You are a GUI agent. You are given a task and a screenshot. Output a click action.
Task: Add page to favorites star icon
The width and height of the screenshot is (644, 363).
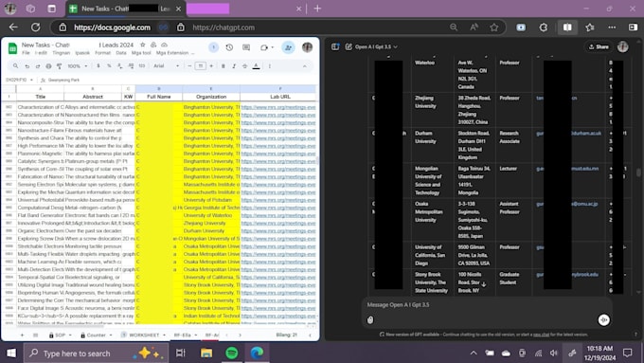[494, 27]
